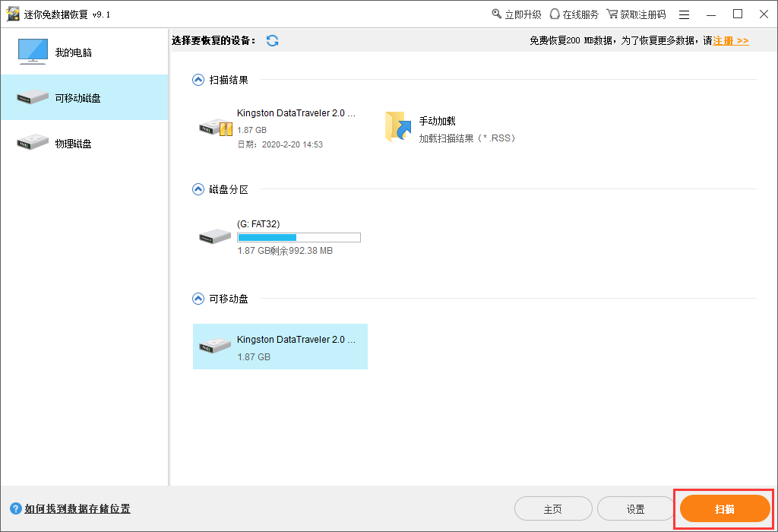Click the scan result drive icon with pause mark

pos(215,128)
